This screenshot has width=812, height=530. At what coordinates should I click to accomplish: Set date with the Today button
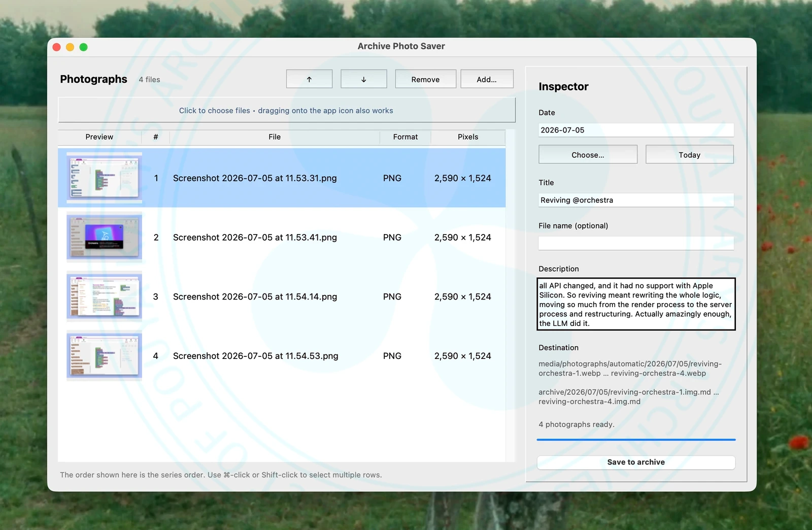coord(689,155)
